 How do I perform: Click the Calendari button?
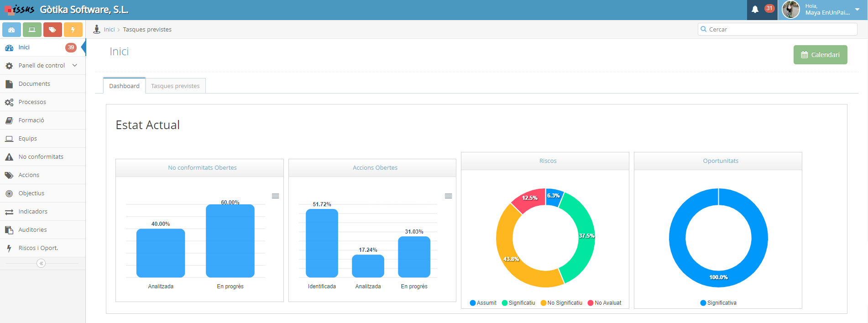pos(820,55)
